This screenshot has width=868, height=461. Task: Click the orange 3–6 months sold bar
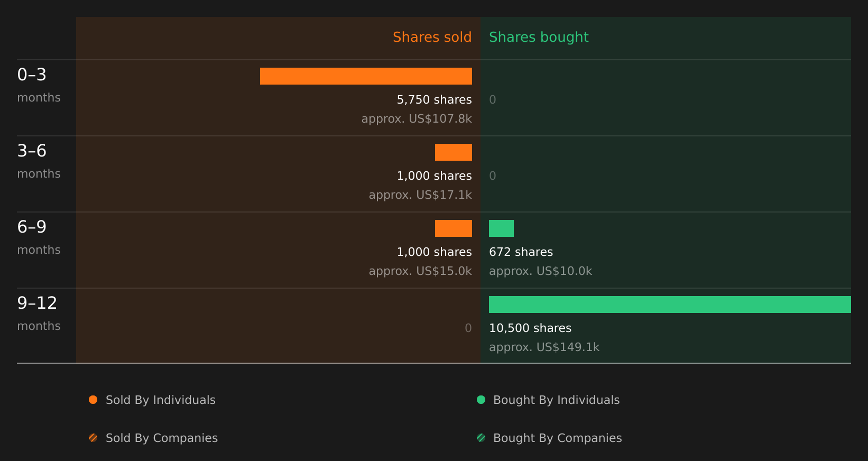(454, 152)
